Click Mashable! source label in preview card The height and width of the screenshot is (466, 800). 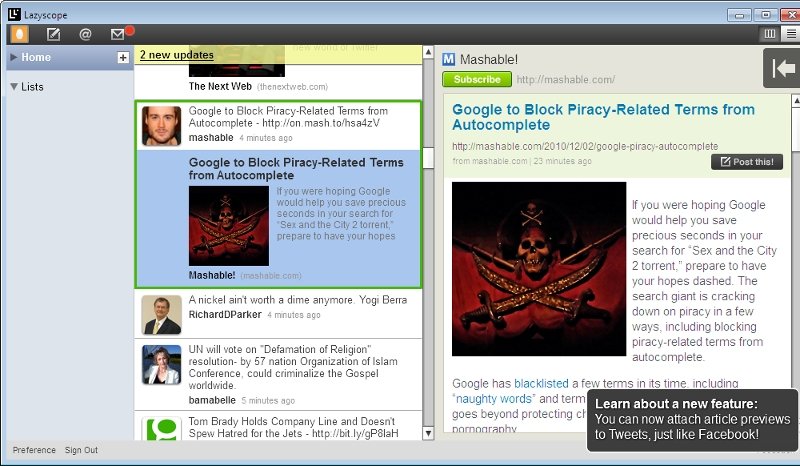212,275
